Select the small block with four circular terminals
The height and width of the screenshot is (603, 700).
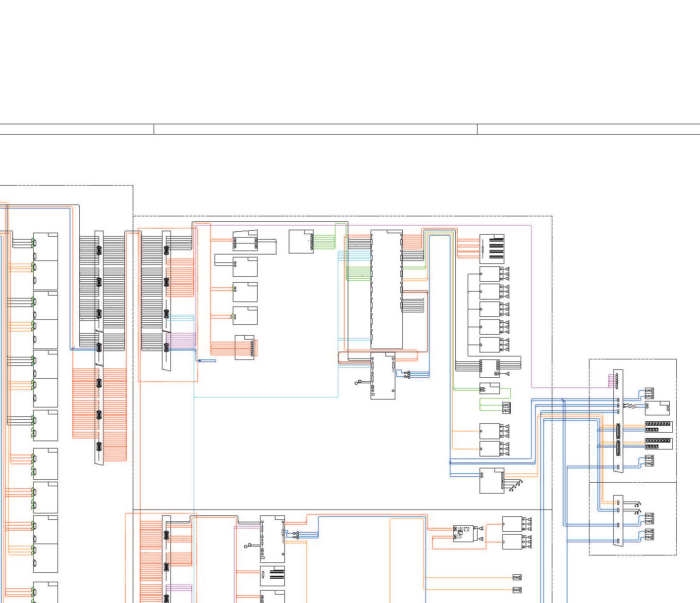point(245,241)
